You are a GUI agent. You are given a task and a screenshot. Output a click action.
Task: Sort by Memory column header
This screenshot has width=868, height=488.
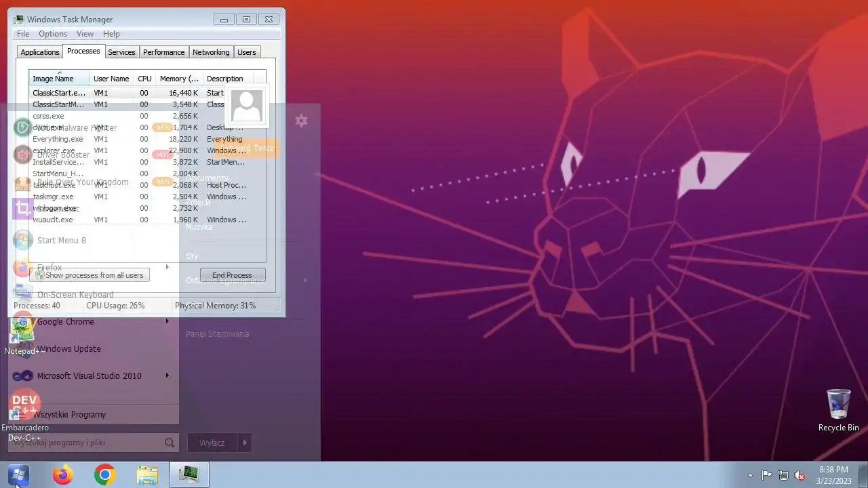tap(179, 79)
